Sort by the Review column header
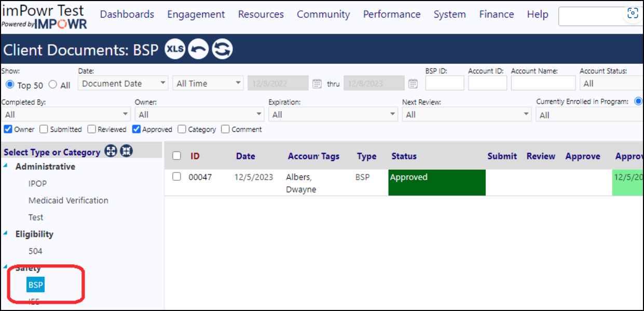 click(541, 156)
